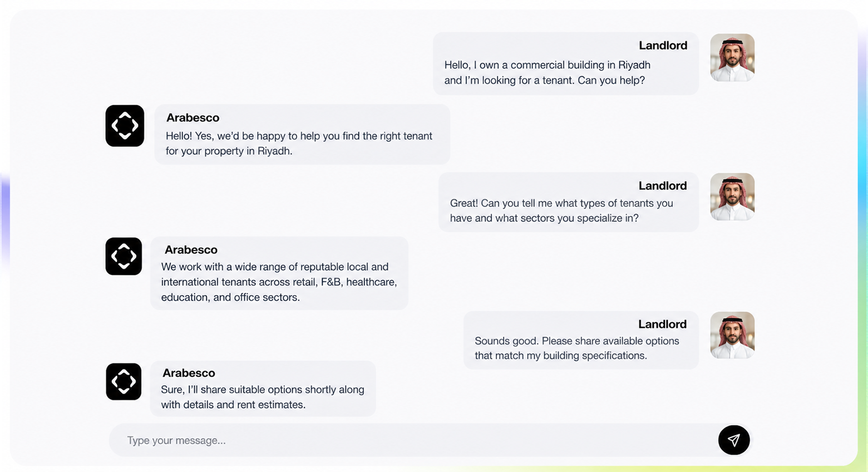Click the first 'Arabesco' sender name

tap(193, 117)
